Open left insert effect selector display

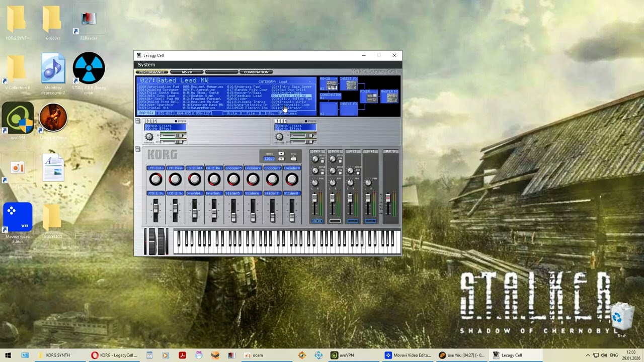tap(165, 127)
